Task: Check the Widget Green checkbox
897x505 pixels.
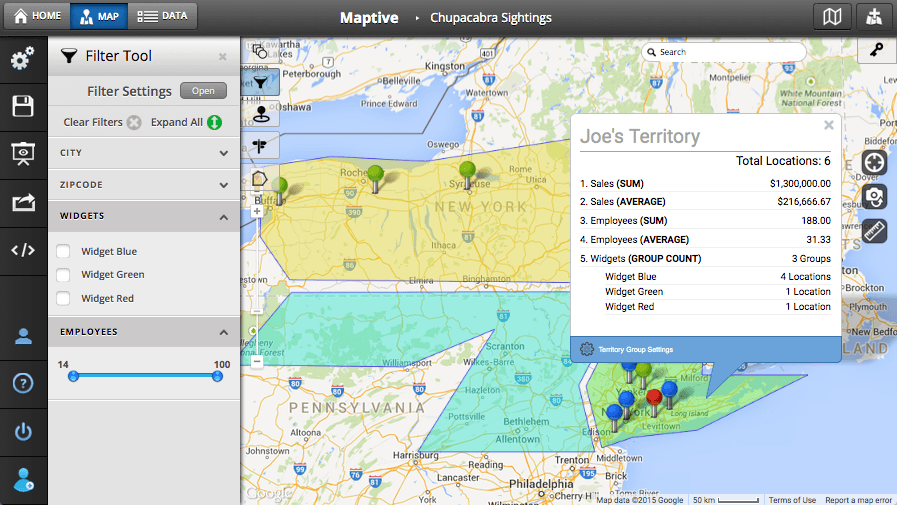Action: tap(63, 275)
